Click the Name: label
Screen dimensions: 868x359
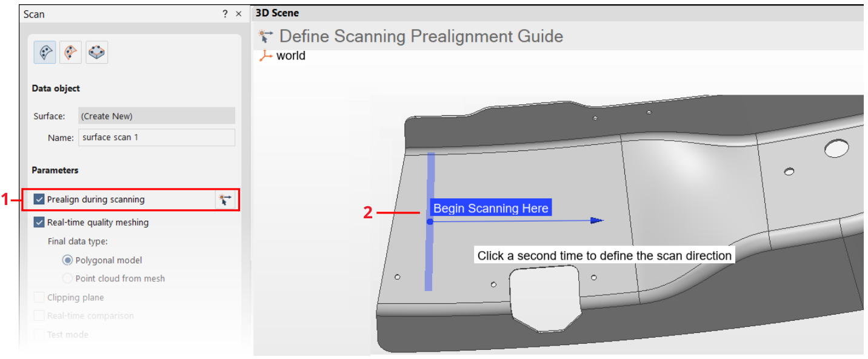61,138
